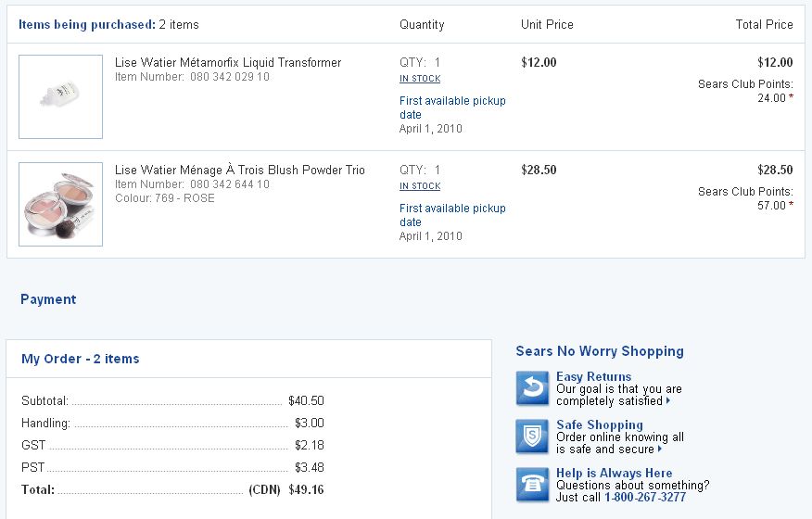The height and width of the screenshot is (519, 812).
Task: Open Easy Returns link
Action: pyautogui.click(x=593, y=376)
